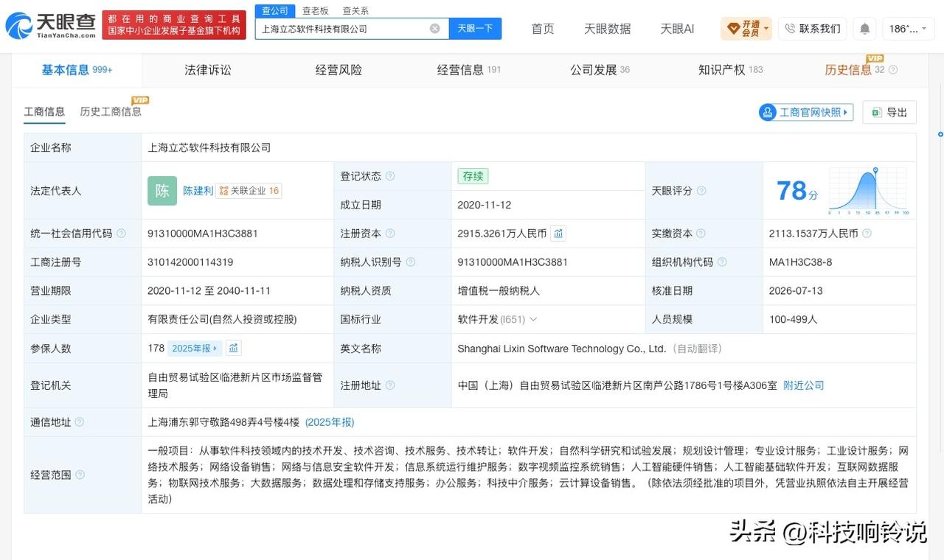Click help icon next to 注册资本 label
Viewport: 944px width, 560px height.
[x=390, y=234]
